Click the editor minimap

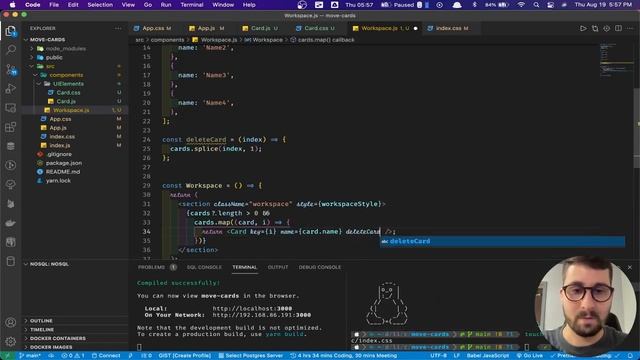(x=616, y=61)
